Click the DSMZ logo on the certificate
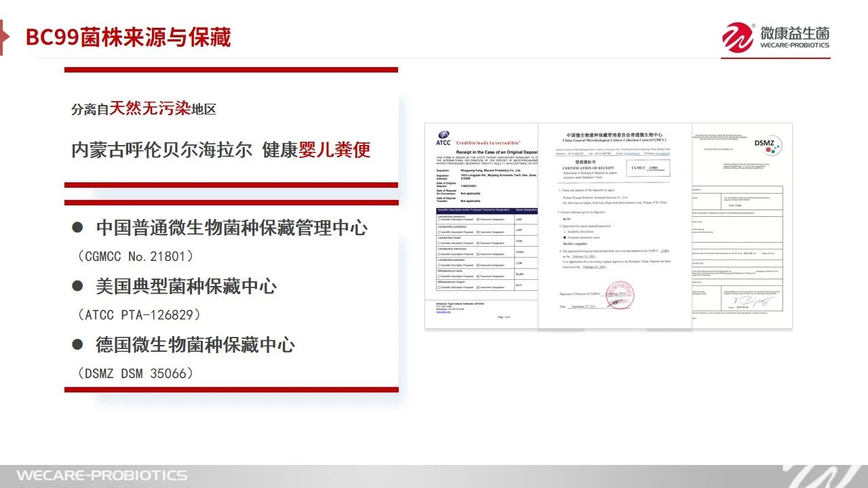This screenshot has height=488, width=868. [769, 145]
